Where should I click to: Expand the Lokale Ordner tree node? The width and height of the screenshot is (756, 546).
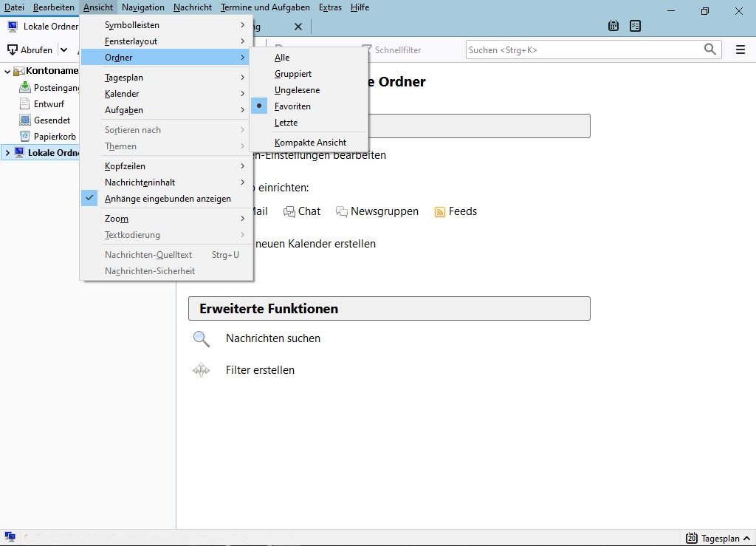[x=7, y=153]
